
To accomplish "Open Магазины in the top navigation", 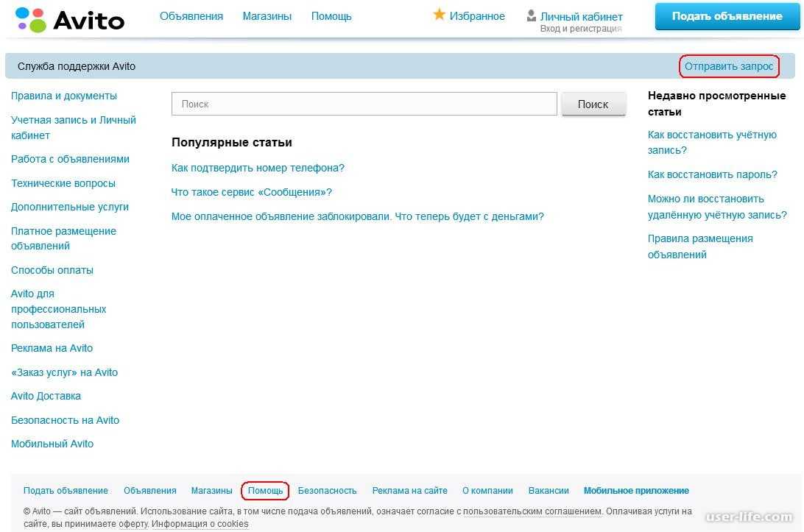I will click(x=267, y=16).
